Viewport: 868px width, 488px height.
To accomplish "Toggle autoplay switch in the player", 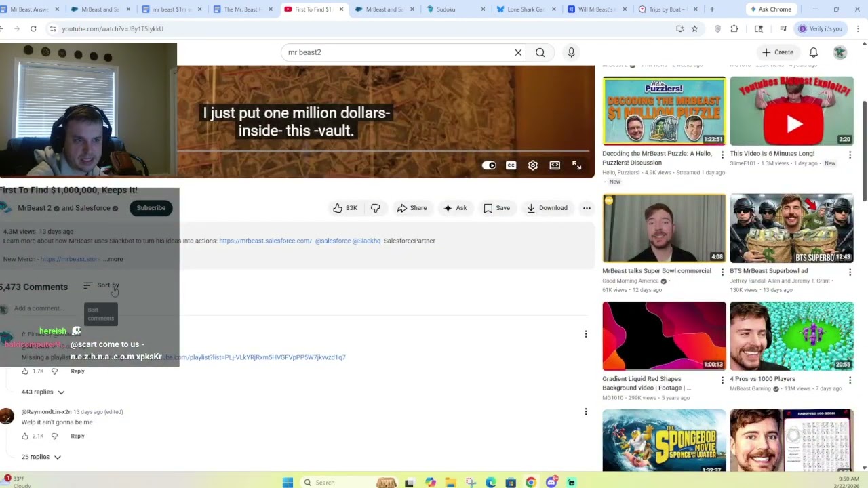I will coord(489,165).
